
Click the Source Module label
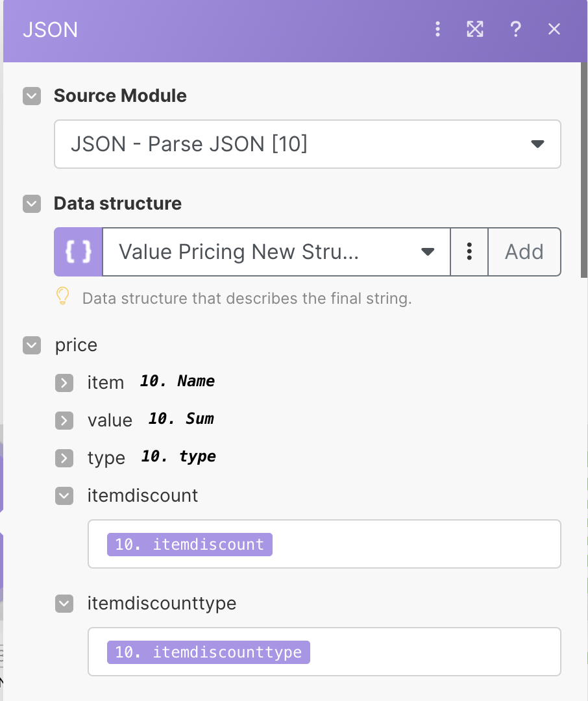120,95
